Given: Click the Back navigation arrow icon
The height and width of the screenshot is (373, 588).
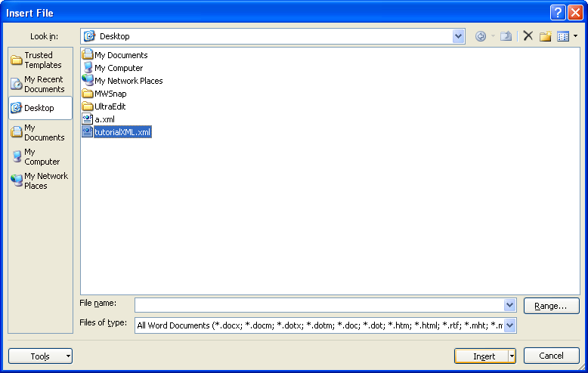Looking at the screenshot, I should (481, 36).
